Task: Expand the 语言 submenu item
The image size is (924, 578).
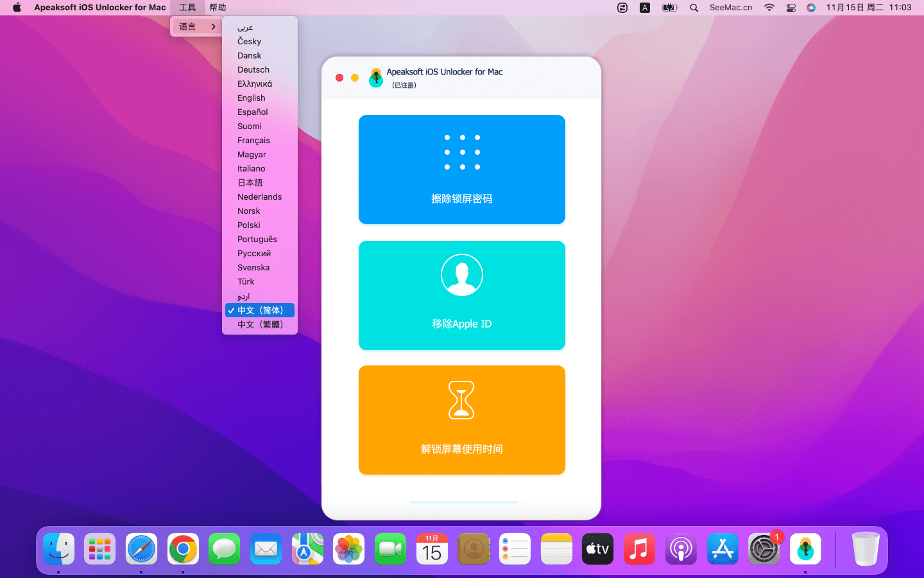Action: [x=196, y=27]
